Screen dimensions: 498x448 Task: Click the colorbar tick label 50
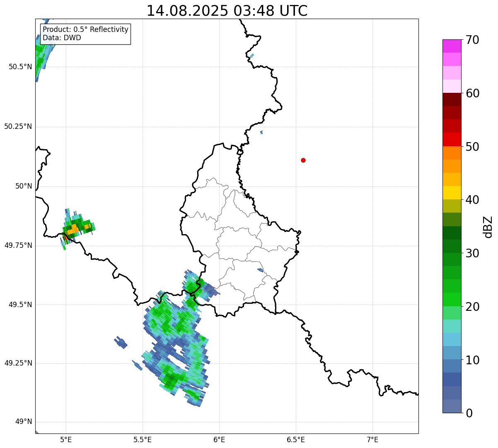coord(472,147)
